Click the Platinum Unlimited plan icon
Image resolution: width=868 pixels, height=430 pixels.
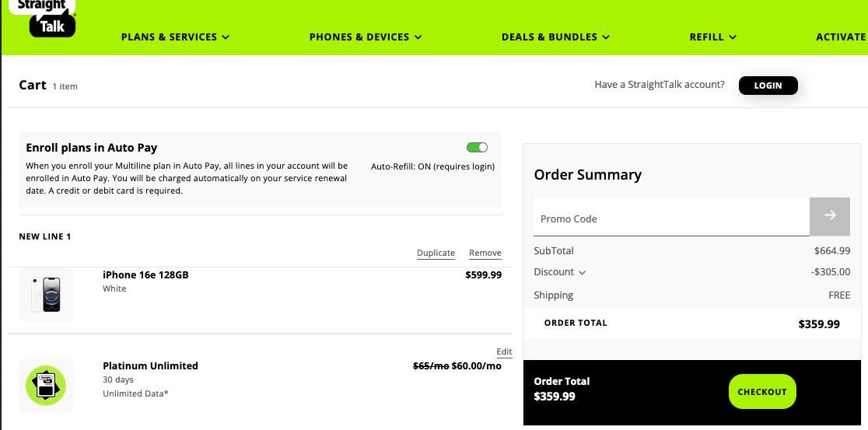tap(46, 385)
